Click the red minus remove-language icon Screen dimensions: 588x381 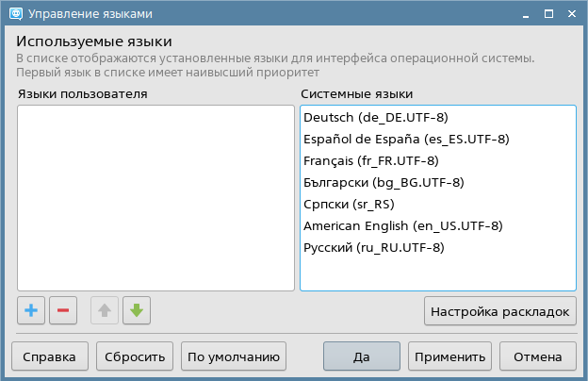point(63,310)
